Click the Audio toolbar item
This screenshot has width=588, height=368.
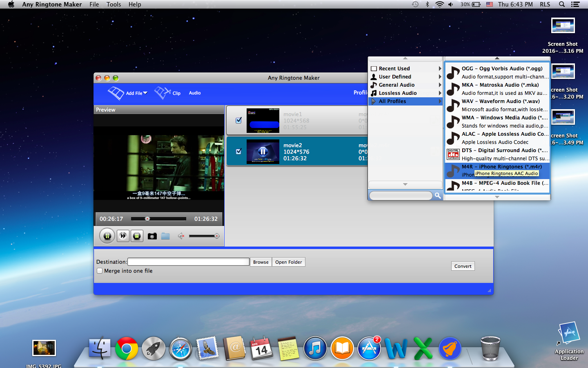(x=195, y=93)
